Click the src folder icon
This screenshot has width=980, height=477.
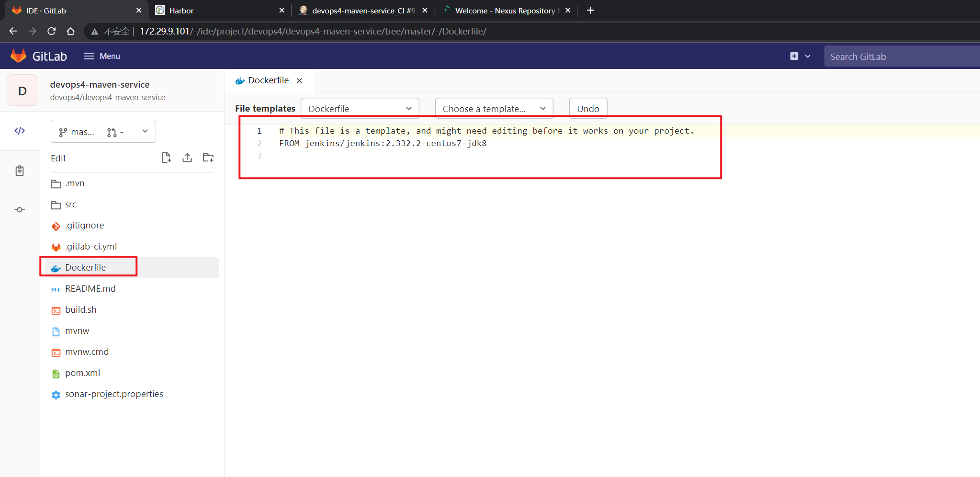pos(56,205)
